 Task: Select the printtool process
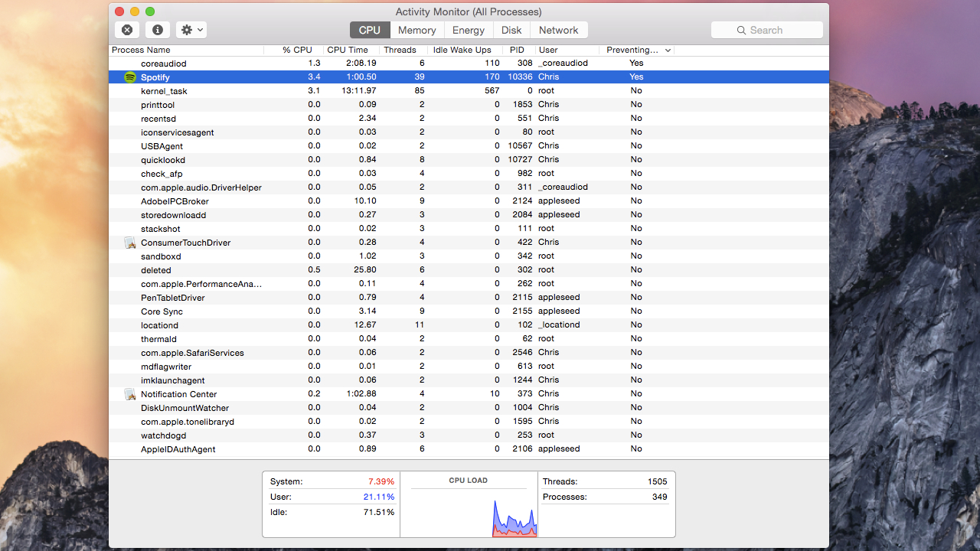158,105
